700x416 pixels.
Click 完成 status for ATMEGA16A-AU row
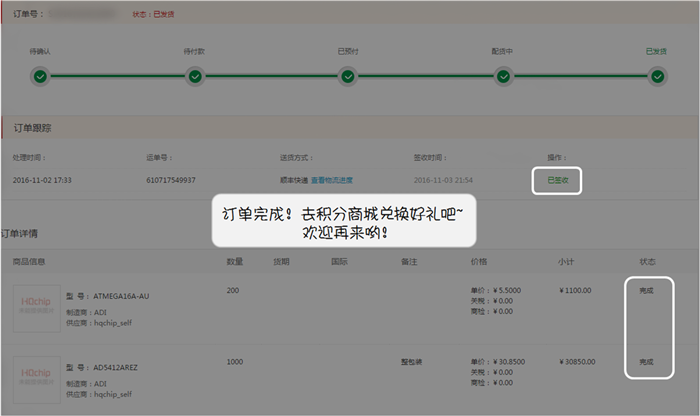(646, 290)
